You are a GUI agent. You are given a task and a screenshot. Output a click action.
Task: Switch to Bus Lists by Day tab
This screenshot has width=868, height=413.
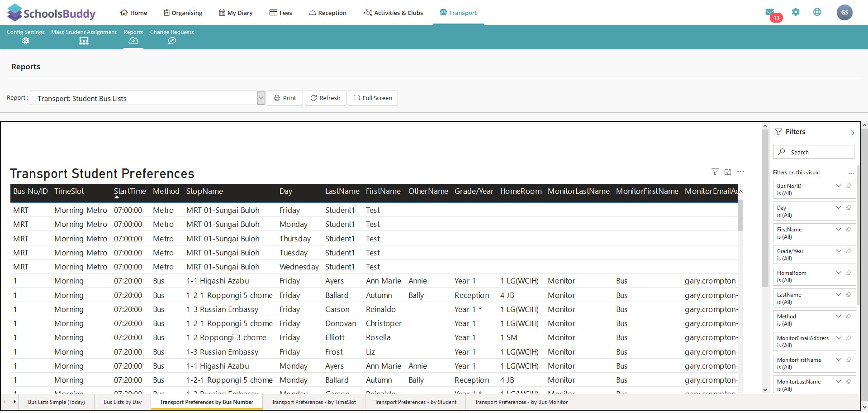123,402
